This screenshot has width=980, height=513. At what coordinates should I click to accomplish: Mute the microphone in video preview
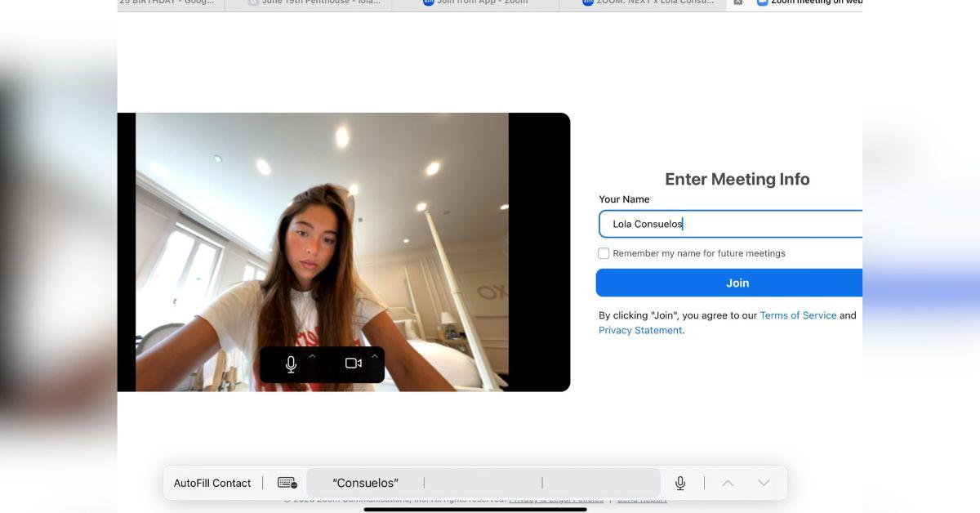291,364
